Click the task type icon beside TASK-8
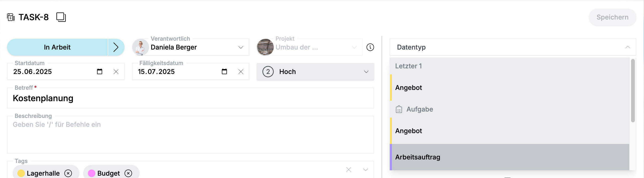This screenshot has height=178, width=644. coord(11,17)
